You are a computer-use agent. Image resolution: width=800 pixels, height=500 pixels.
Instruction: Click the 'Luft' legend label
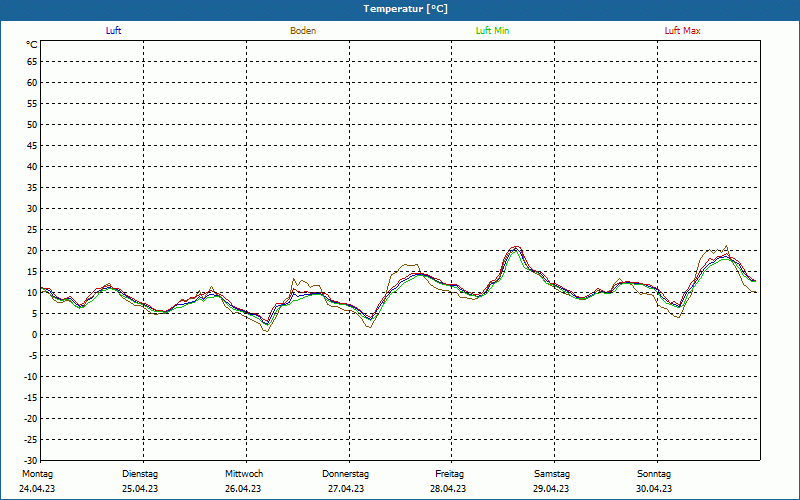(x=113, y=31)
